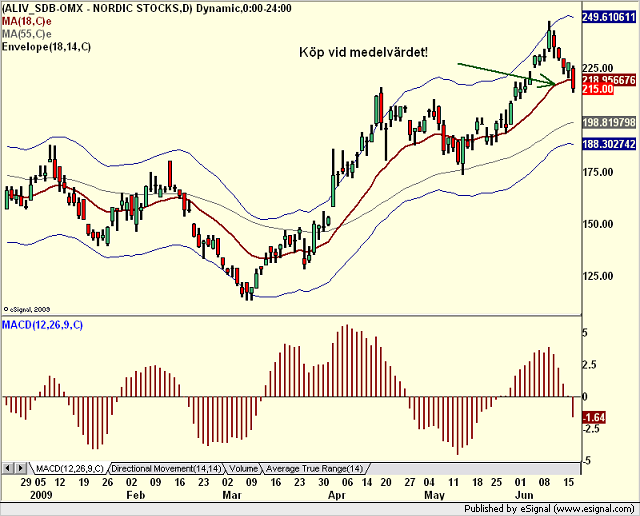Click the 2009 year label on the date axis
Screen dimensions: 640x516
(42, 495)
